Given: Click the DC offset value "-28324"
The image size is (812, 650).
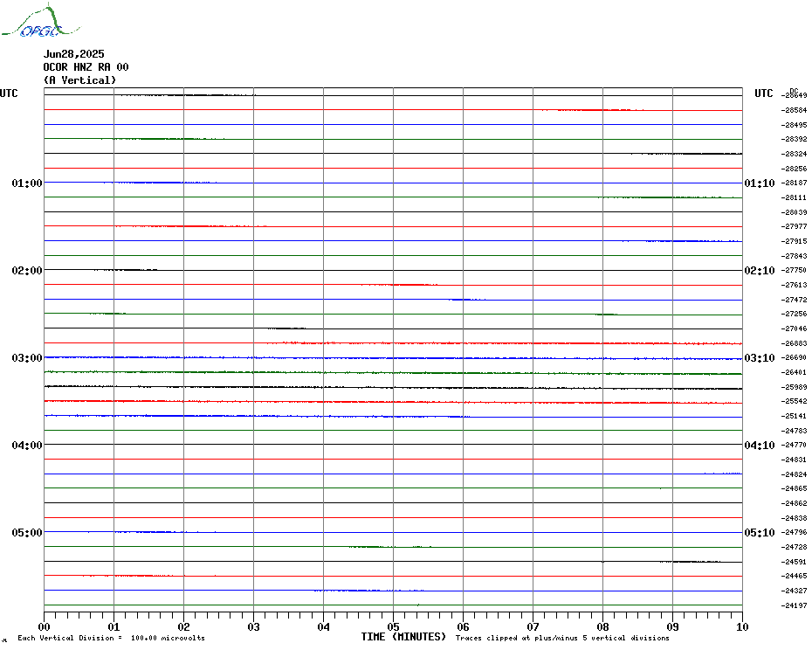Looking at the screenshot, I should (x=795, y=154).
